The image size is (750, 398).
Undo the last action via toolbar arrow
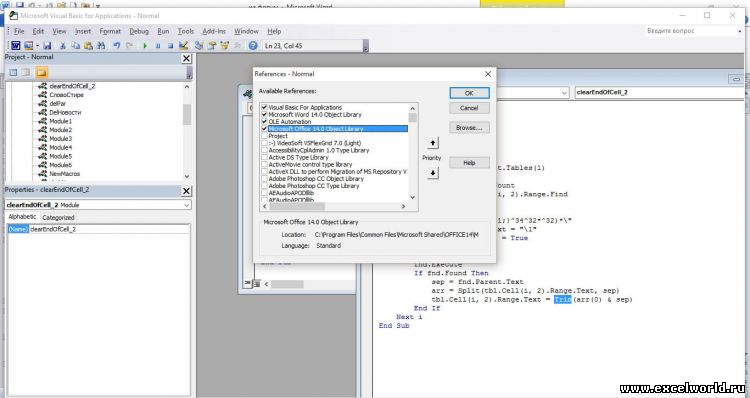point(116,46)
